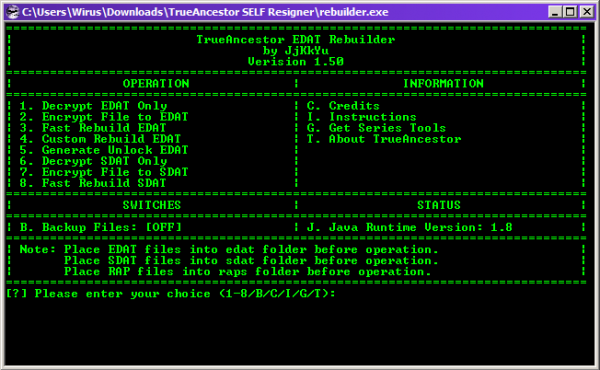This screenshot has height=370, width=600.
Task: Open the Instructions information entry
Action: 361,117
